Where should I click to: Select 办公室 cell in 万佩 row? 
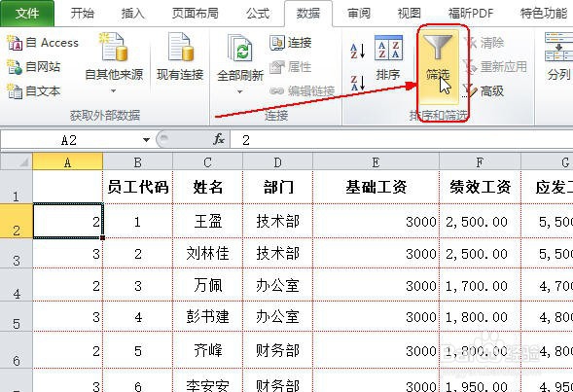point(277,285)
